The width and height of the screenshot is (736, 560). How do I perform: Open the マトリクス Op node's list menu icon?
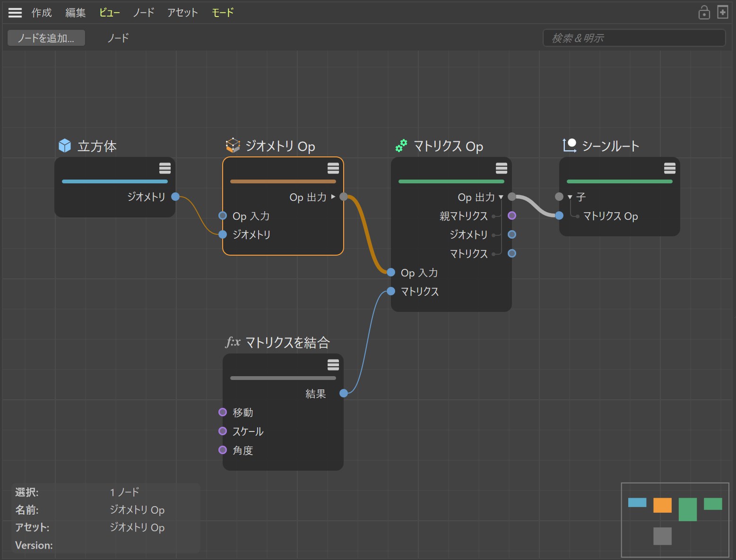[x=502, y=168]
